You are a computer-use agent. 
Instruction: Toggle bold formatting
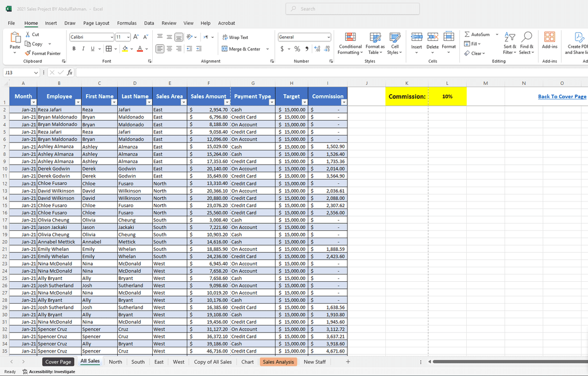coord(74,49)
